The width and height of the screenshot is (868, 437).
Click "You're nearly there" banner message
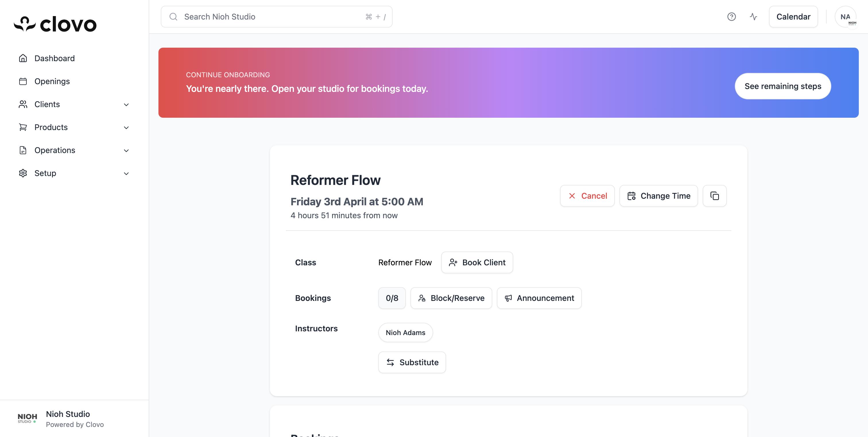307,89
